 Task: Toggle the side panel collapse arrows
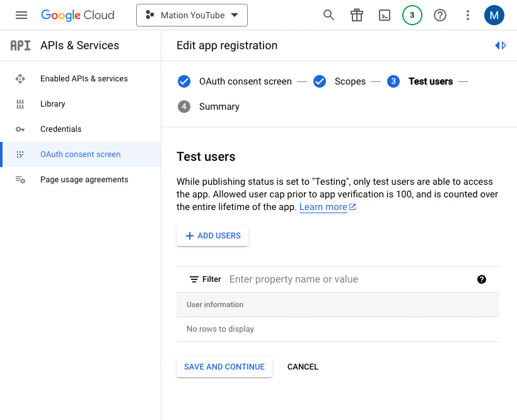tap(501, 45)
